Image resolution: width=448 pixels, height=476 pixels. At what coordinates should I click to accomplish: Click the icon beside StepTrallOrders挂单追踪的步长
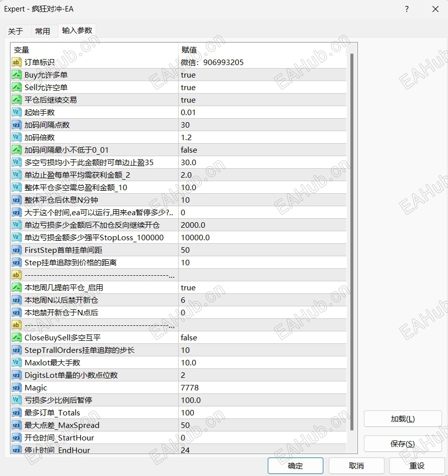click(17, 350)
